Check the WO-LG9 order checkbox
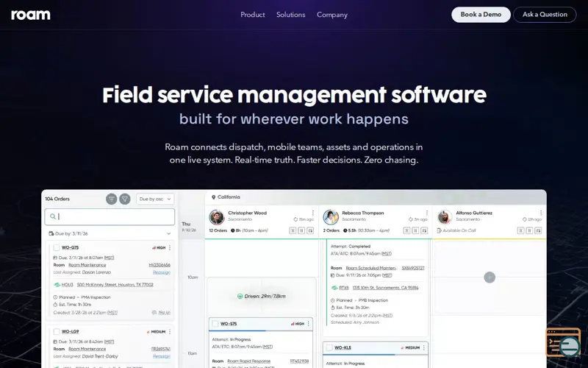 pos(57,332)
